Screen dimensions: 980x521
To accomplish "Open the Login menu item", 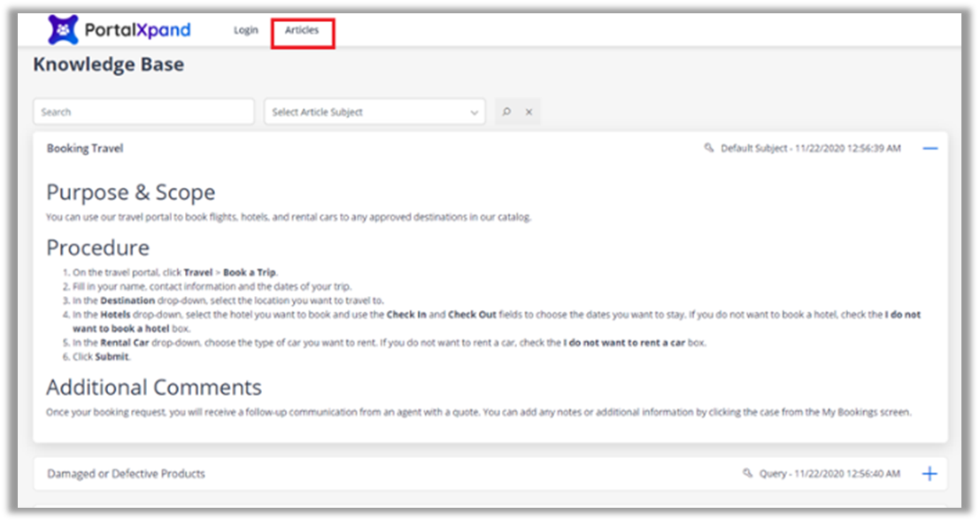I will [245, 30].
